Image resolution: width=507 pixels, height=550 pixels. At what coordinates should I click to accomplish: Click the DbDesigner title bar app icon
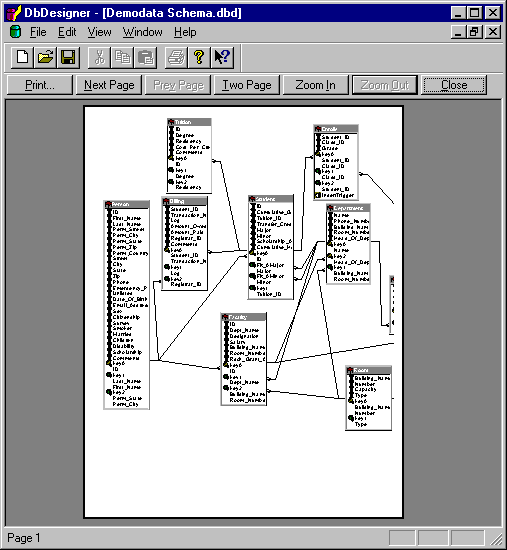coord(14,13)
